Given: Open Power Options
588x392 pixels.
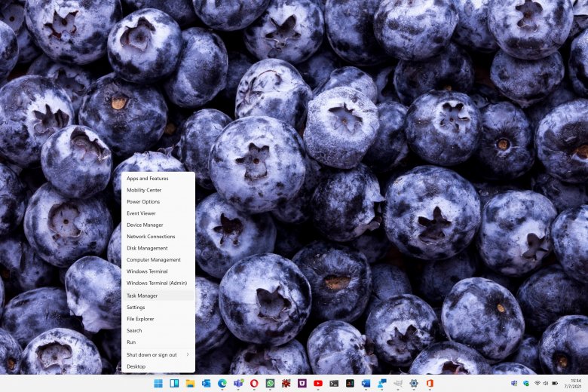Looking at the screenshot, I should click(158, 202).
